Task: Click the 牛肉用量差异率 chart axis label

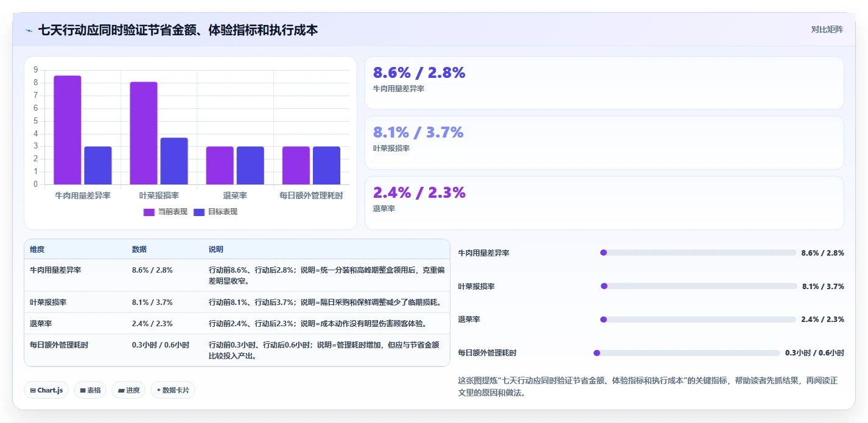Action: point(83,195)
